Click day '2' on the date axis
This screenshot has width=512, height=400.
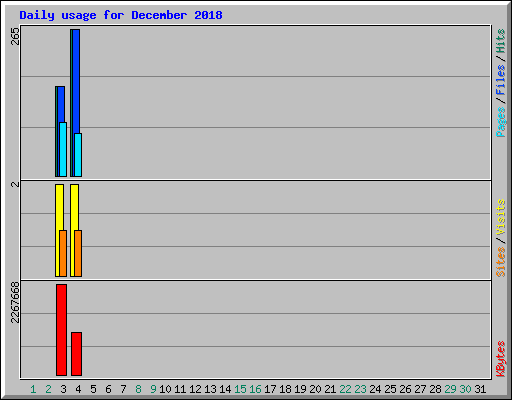click(x=48, y=389)
